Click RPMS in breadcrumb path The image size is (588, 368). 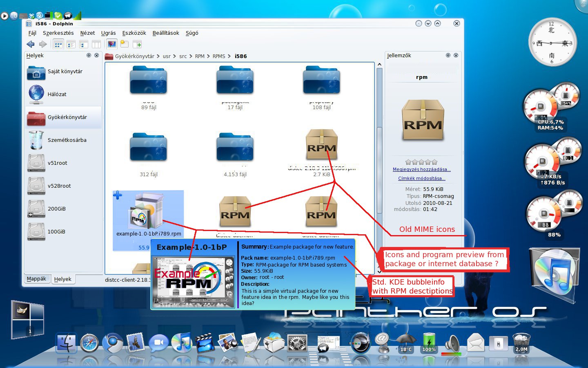click(x=219, y=56)
